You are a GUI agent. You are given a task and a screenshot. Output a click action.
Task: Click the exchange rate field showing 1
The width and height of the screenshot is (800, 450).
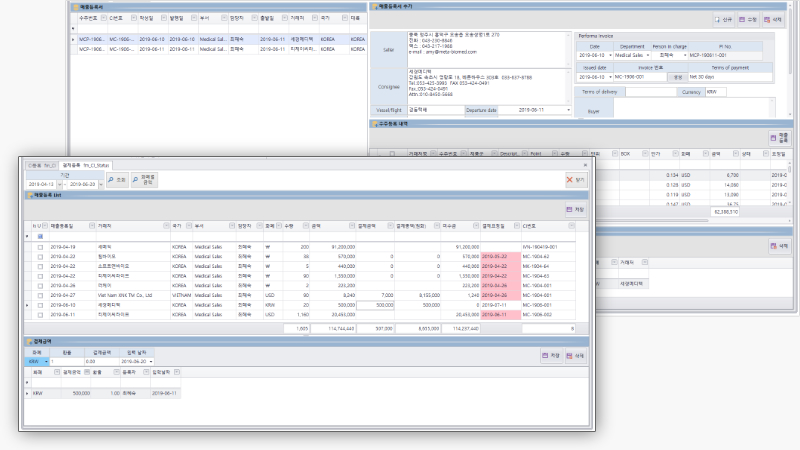67,361
